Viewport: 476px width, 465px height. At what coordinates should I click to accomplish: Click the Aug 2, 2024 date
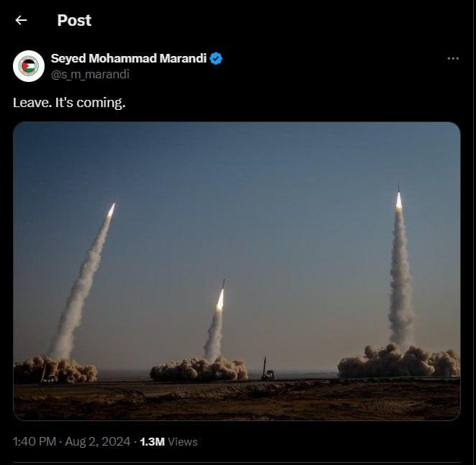98,441
